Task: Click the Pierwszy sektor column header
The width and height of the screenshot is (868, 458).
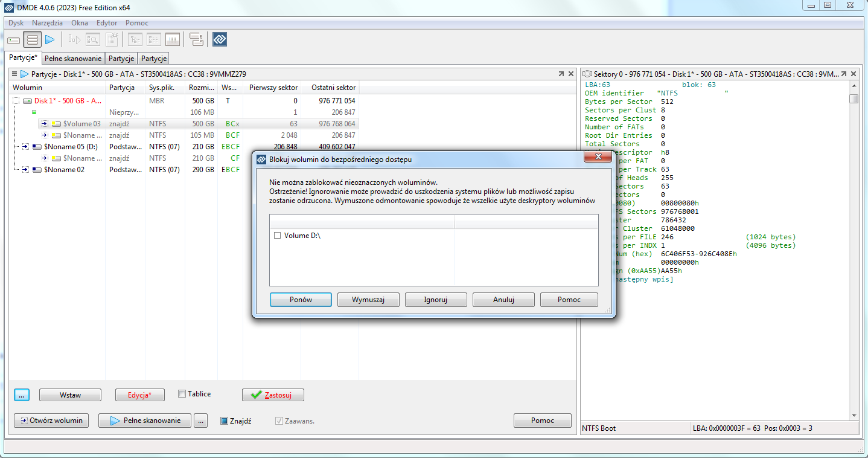Action: (272, 88)
